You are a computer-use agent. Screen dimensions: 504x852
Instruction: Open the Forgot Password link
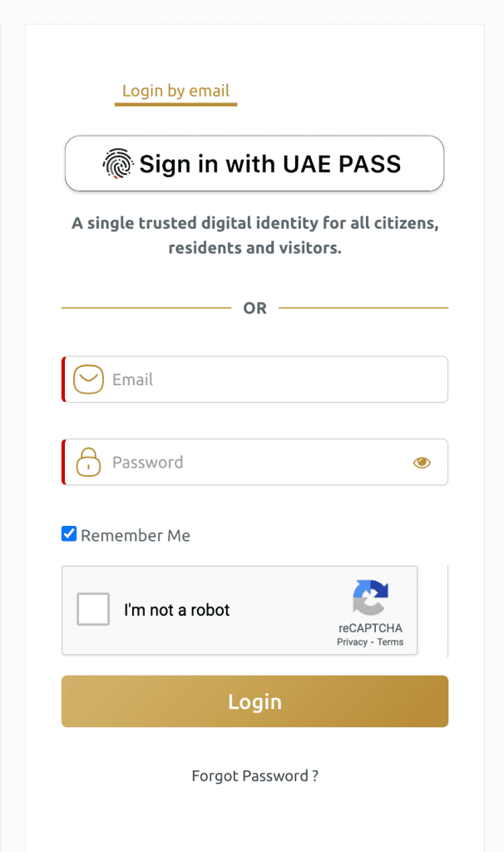coord(254,776)
